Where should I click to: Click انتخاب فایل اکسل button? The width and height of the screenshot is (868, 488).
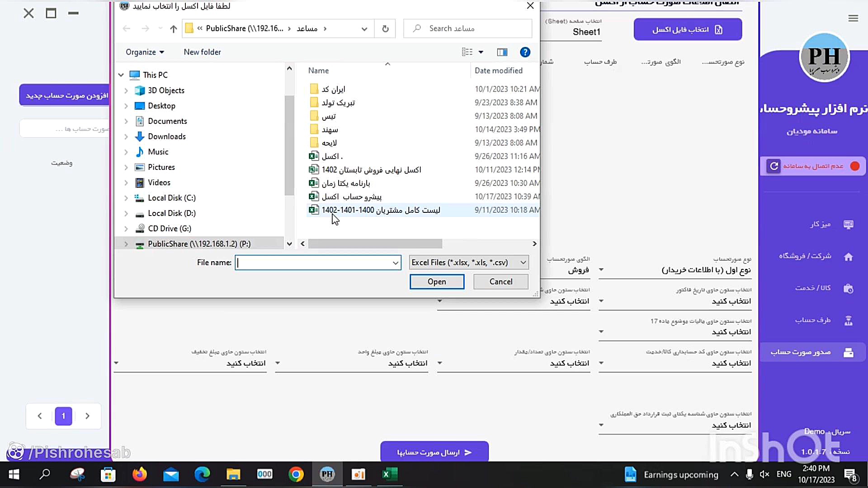pos(688,29)
